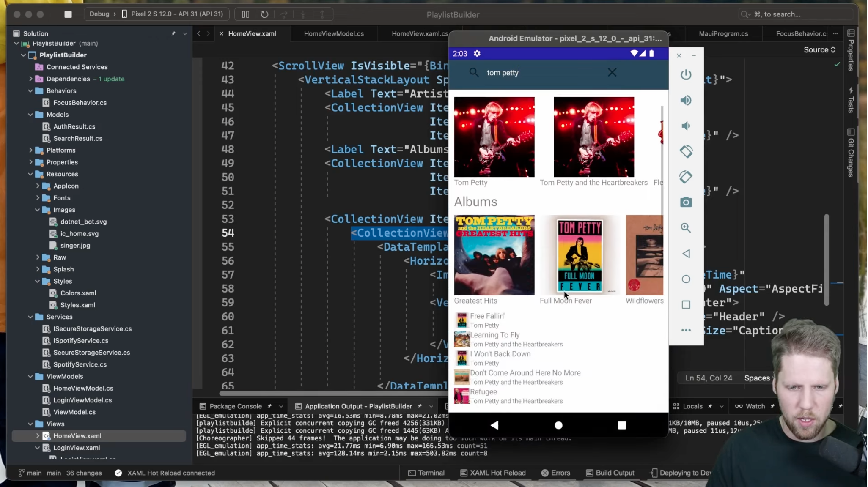The width and height of the screenshot is (868, 487).
Task: Click the editor vertical scrollbar thumb
Action: [826, 260]
